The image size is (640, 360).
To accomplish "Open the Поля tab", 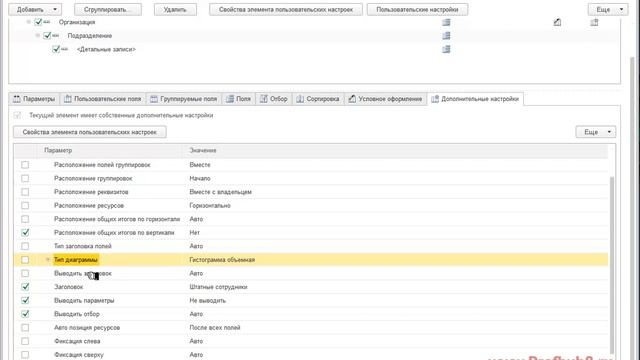I will (239, 99).
